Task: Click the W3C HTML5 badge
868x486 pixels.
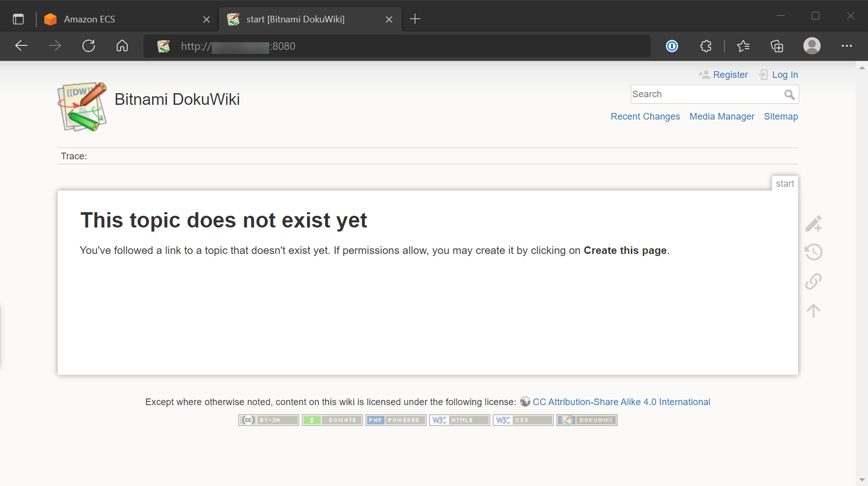Action: (460, 420)
